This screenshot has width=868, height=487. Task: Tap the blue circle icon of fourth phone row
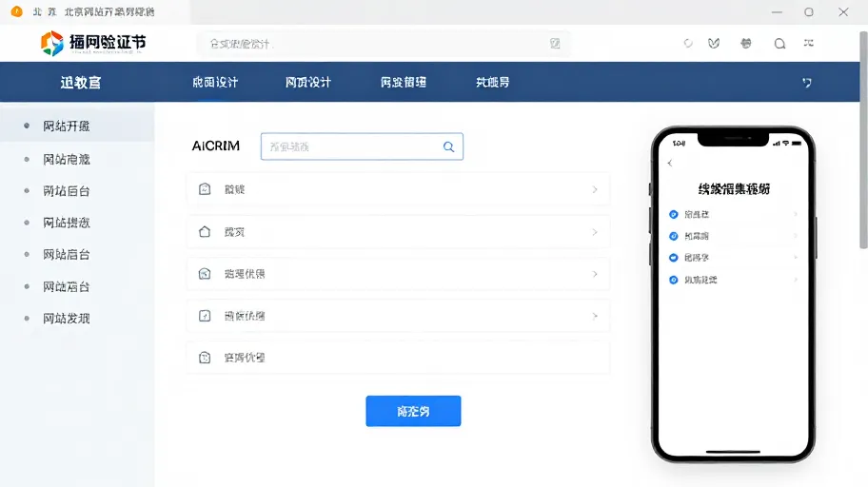point(674,280)
